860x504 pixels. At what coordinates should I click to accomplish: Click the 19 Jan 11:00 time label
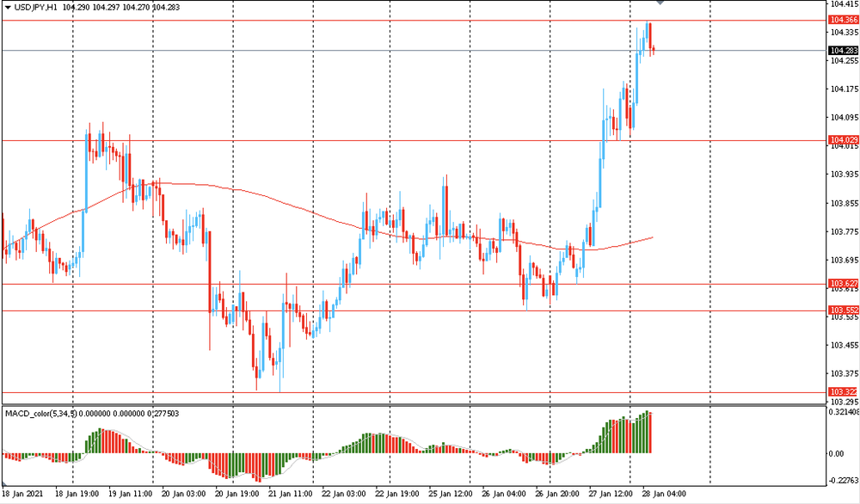[130, 494]
